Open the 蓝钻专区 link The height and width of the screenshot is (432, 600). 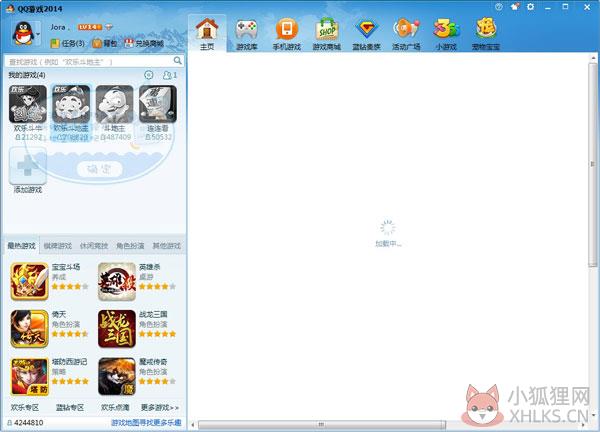point(70,408)
